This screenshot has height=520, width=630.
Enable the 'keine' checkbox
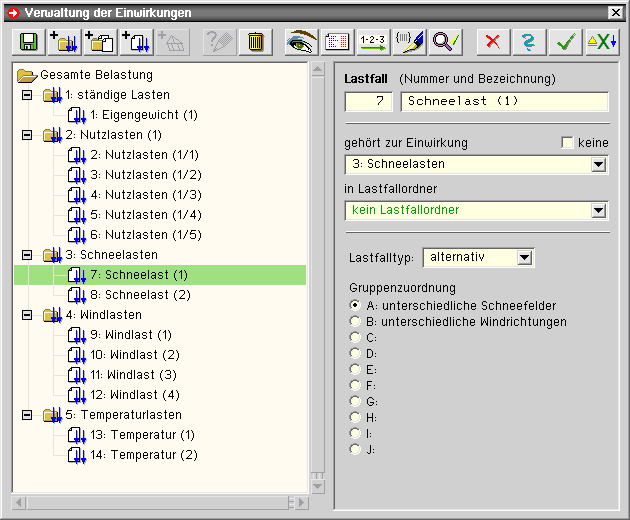point(568,143)
